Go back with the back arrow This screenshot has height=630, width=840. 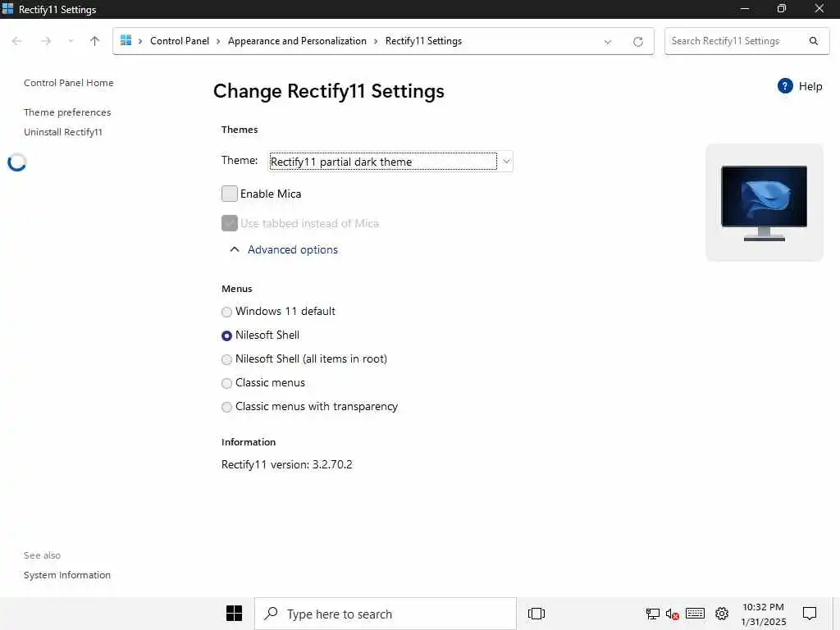(x=16, y=41)
